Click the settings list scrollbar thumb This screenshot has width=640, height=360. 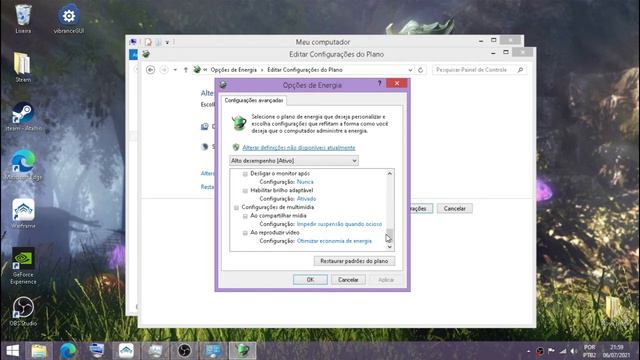[x=389, y=235]
